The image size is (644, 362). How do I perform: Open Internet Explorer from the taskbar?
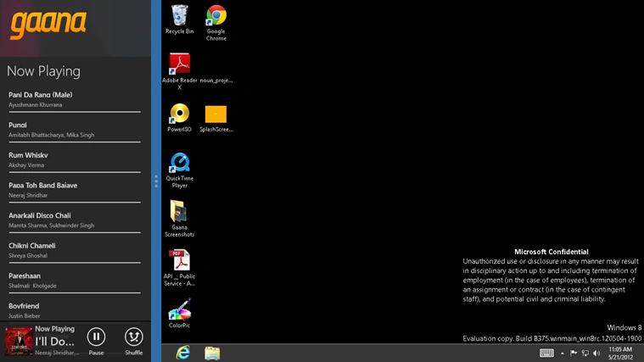click(183, 353)
